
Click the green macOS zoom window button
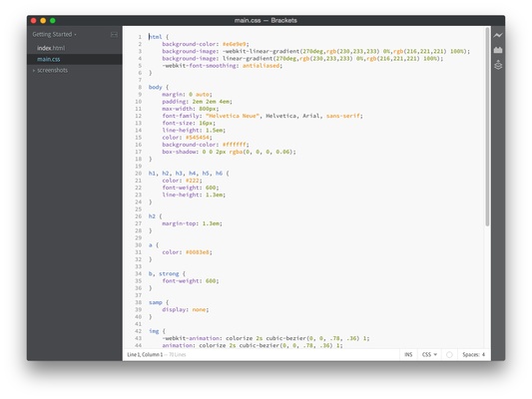point(53,21)
